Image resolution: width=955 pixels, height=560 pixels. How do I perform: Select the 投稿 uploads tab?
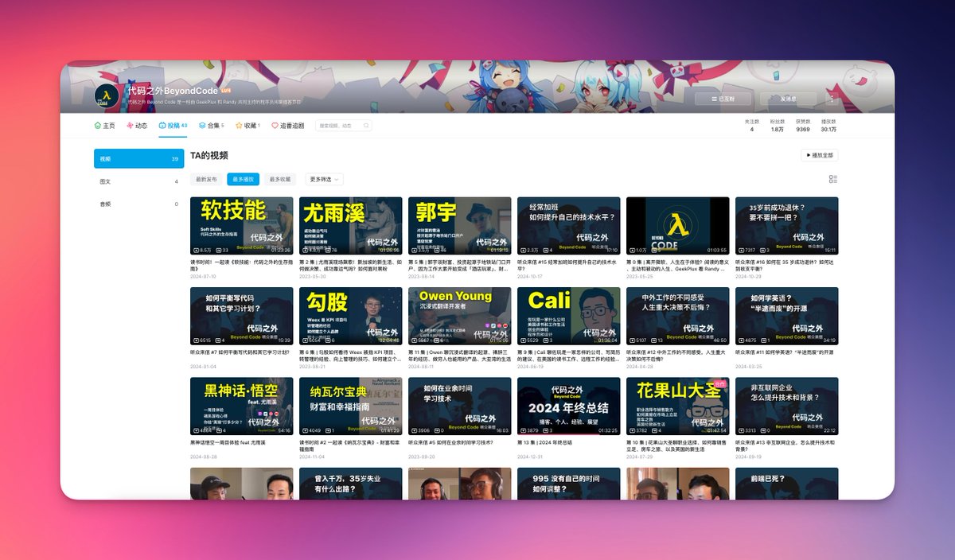[x=173, y=126]
